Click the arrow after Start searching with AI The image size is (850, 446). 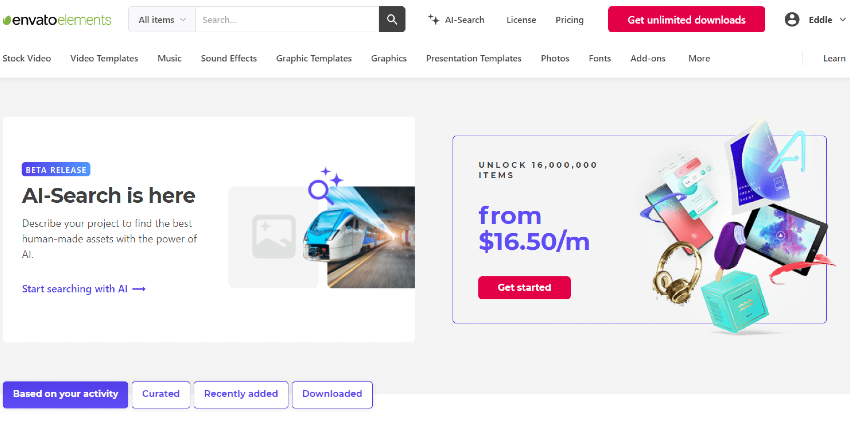pyautogui.click(x=139, y=289)
